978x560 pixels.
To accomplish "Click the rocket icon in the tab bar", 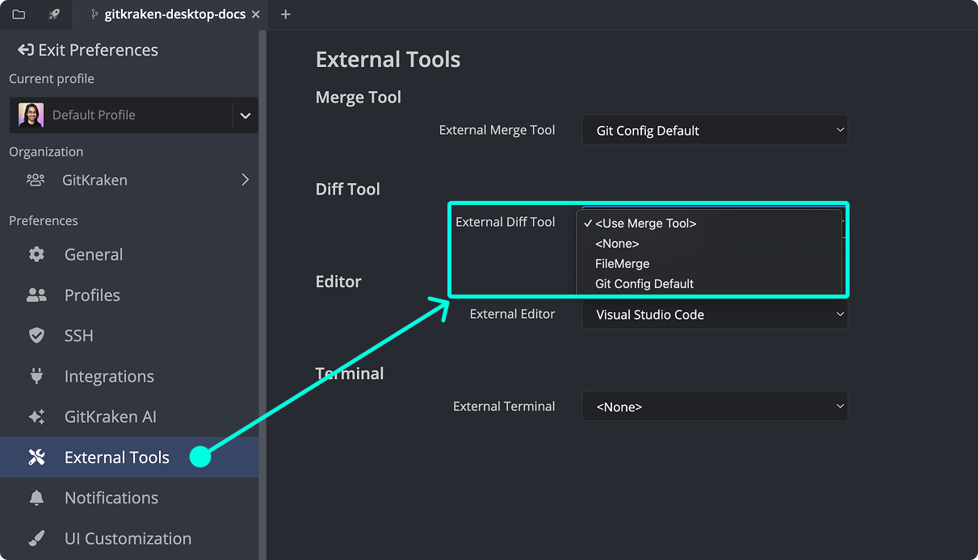I will [x=54, y=15].
